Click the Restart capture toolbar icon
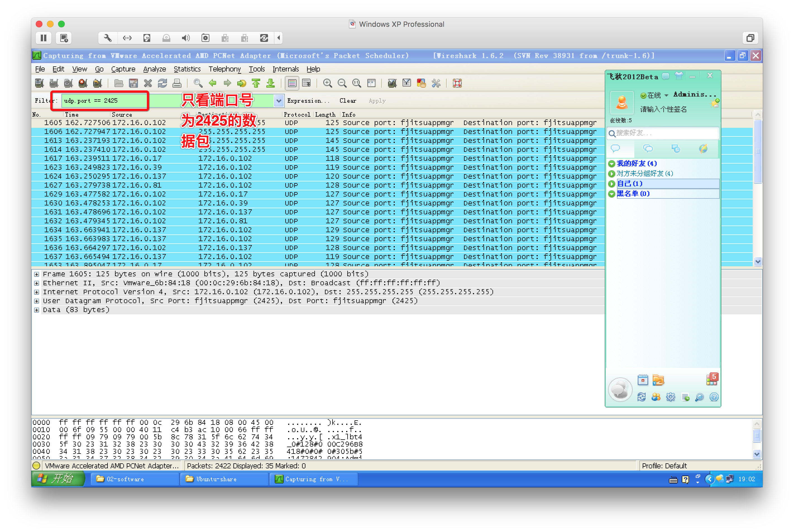The height and width of the screenshot is (532, 794). 97,83
